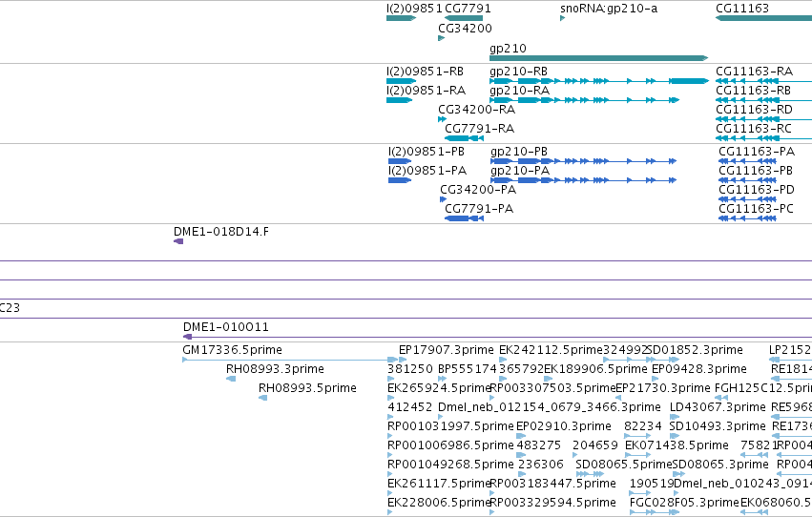Click the l(2)09851 gene feature
Screen dimensions: 812x517
401,18
